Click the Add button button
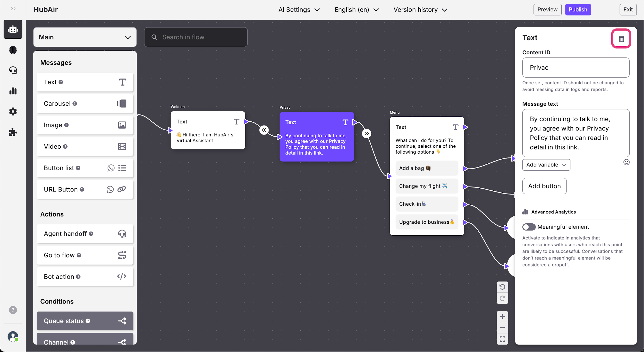The width and height of the screenshot is (644, 352). point(544,186)
